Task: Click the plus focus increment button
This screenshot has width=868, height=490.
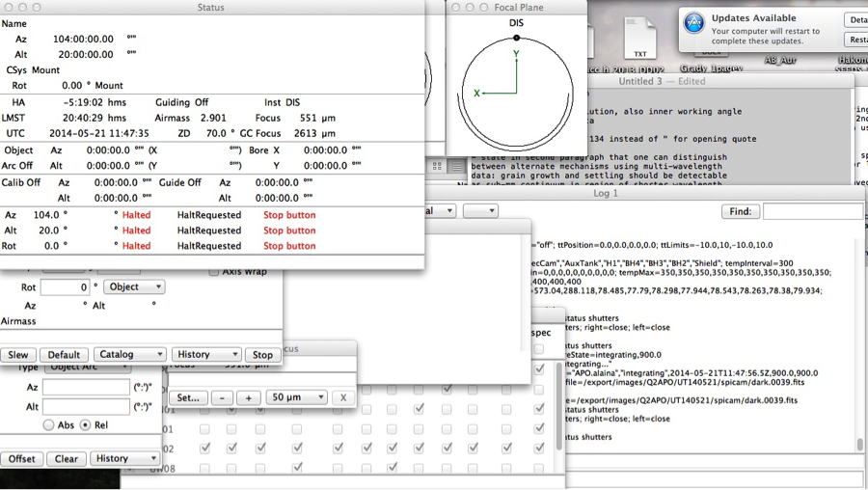Action: coord(248,397)
